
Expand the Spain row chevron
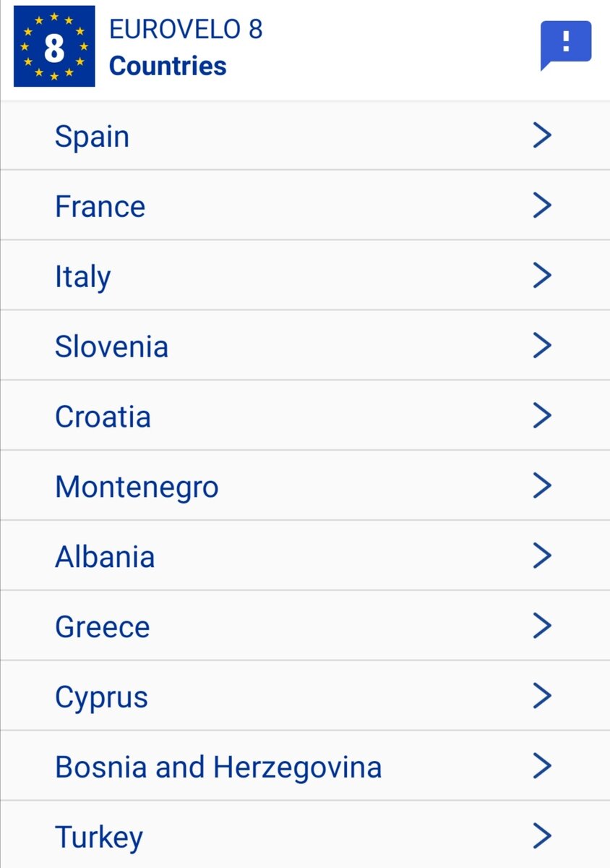pyautogui.click(x=542, y=135)
